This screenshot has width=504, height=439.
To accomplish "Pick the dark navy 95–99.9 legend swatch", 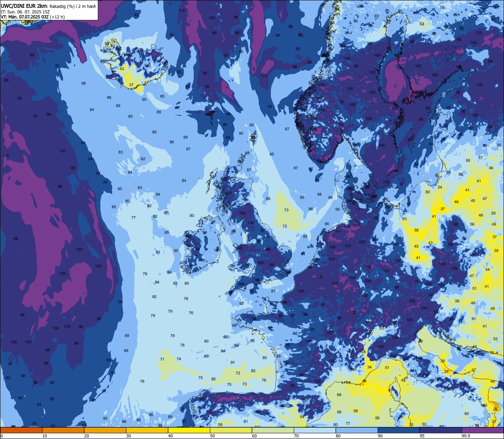I will [441, 430].
